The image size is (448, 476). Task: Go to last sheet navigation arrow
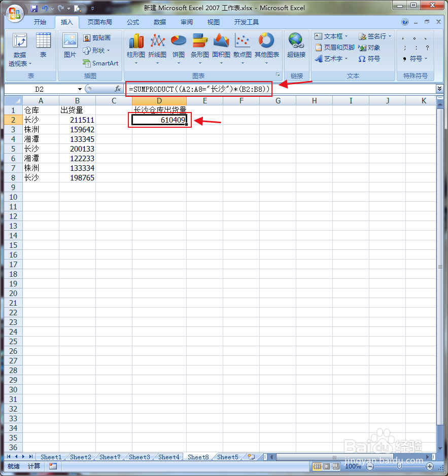click(31, 457)
